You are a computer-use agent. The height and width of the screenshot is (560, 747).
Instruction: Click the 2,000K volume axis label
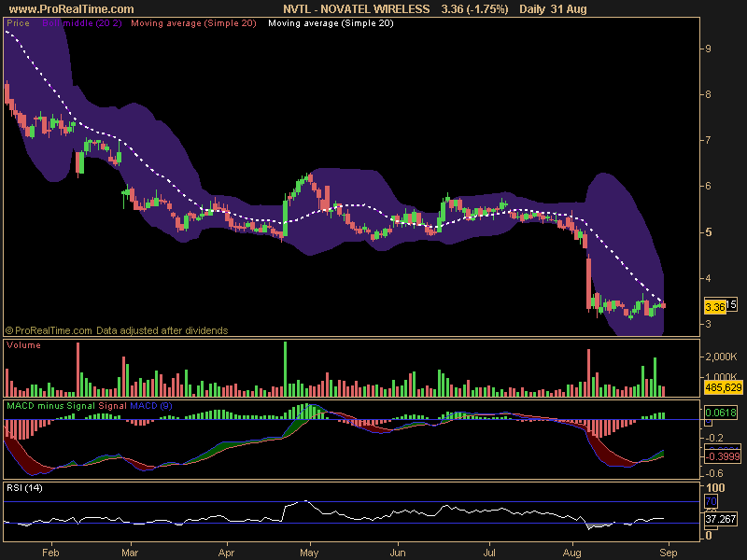click(x=721, y=357)
